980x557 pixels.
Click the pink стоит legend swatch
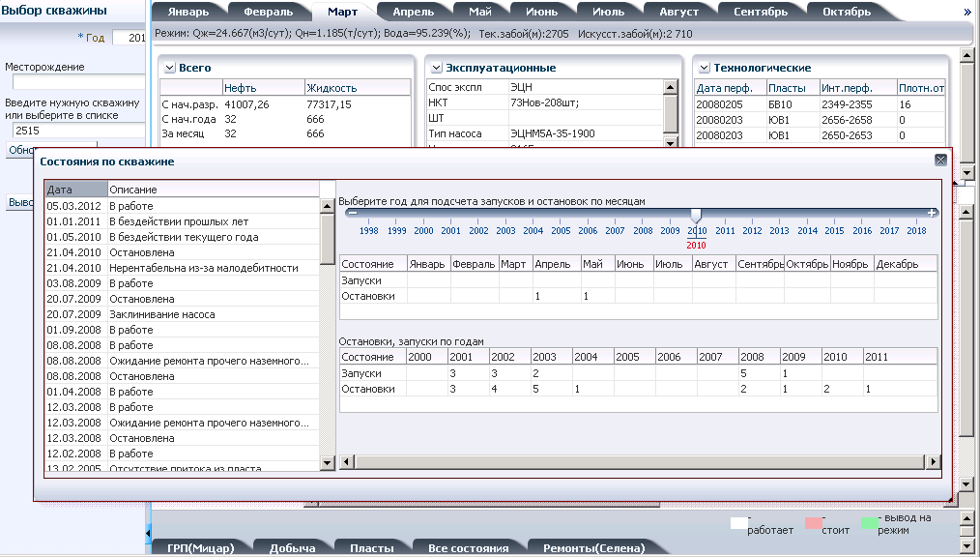tap(813, 522)
